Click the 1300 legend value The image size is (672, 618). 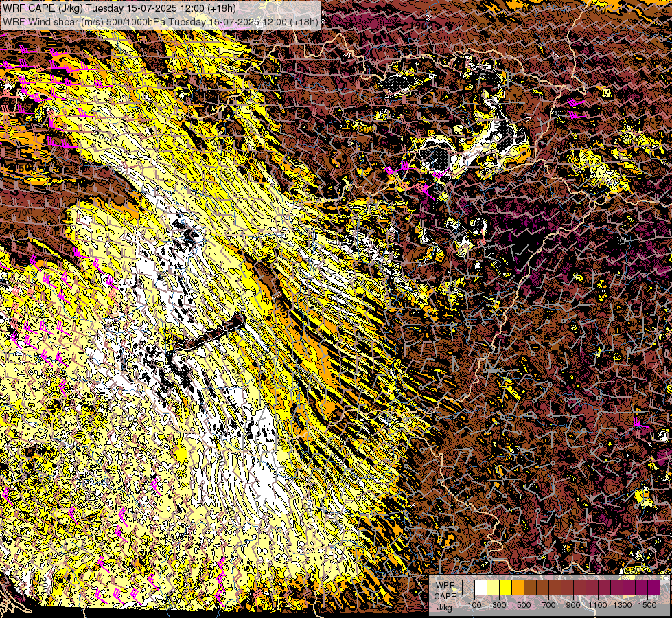click(x=623, y=605)
